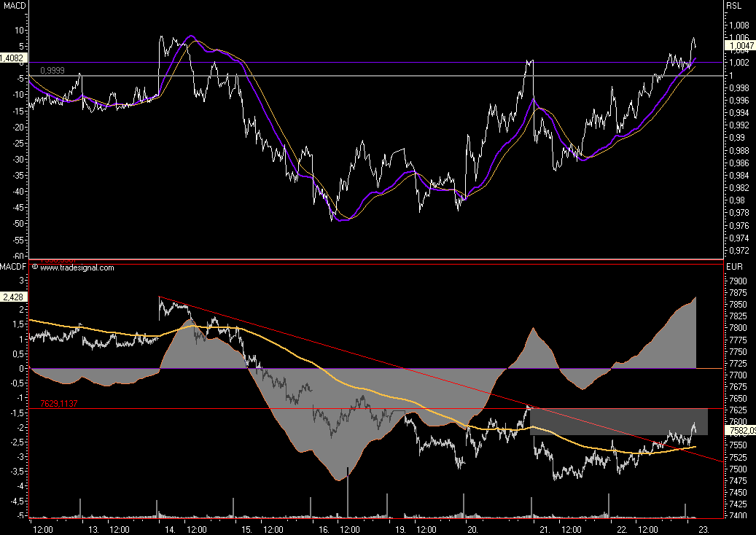The height and width of the screenshot is (535, 756).
Task: Open the www.tradesignal.com watermark link
Action: (77, 267)
